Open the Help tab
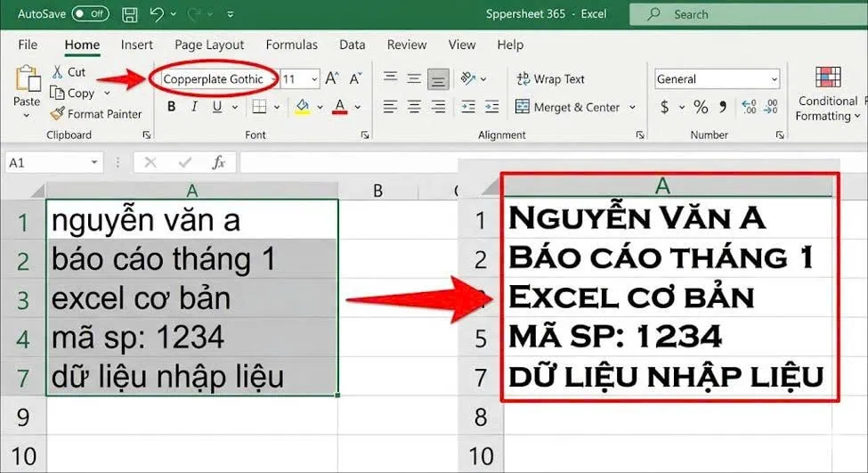This screenshot has width=868, height=473. click(x=510, y=45)
